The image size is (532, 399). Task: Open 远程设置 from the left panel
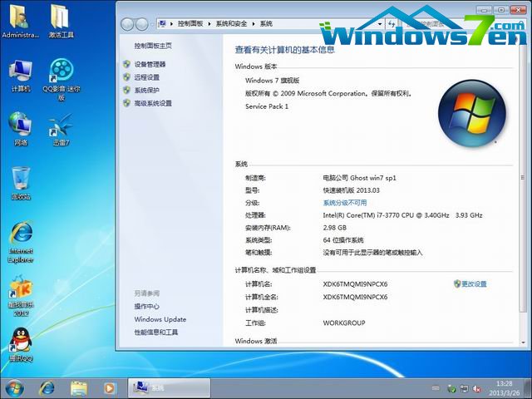coord(146,77)
